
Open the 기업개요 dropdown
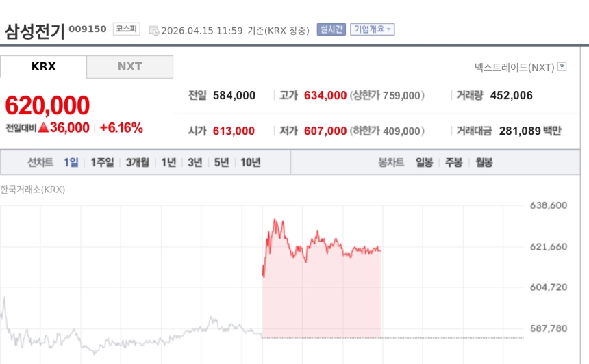point(372,29)
